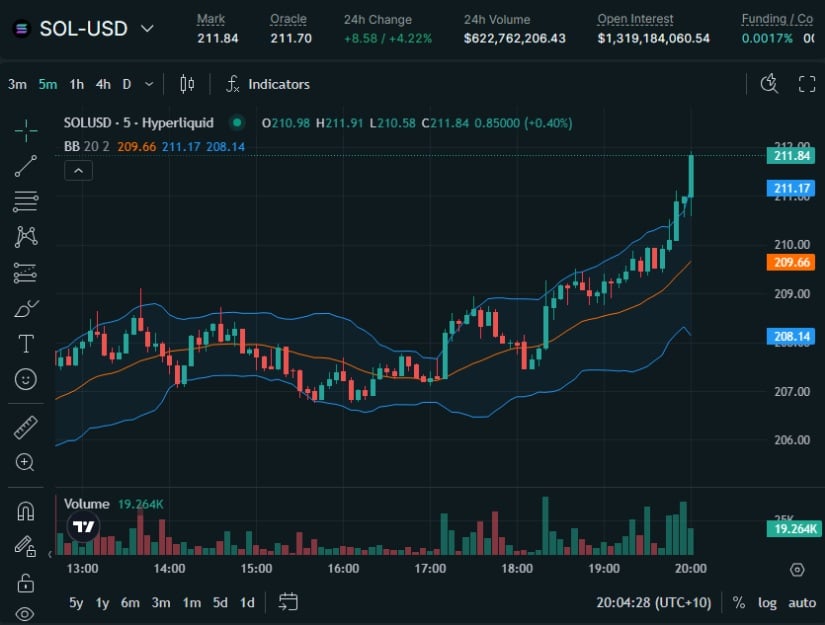Click the Solana coin logo
This screenshot has height=625, width=825.
click(22, 28)
